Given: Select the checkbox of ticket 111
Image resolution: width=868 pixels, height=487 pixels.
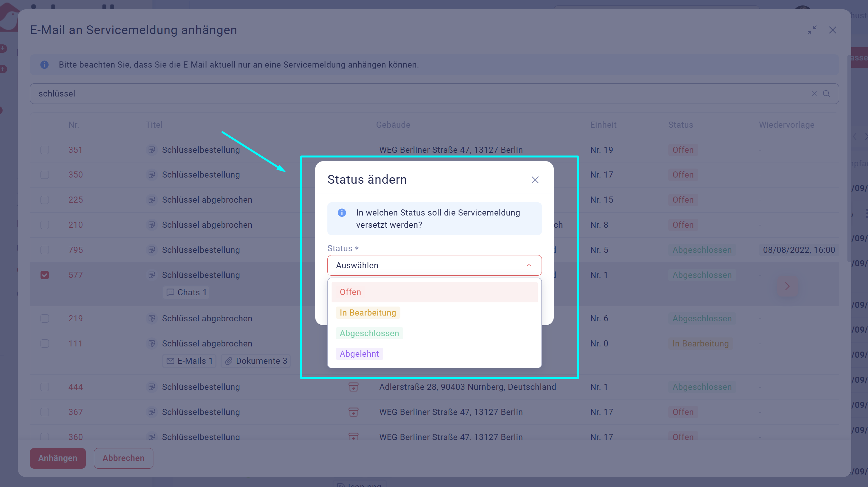Looking at the screenshot, I should [44, 344].
